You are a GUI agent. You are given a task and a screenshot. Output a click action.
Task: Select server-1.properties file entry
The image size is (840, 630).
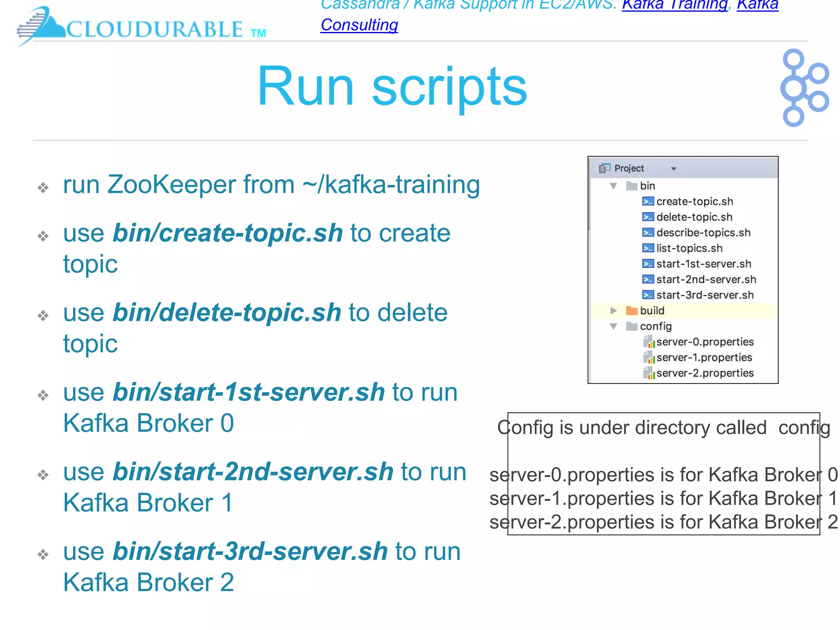click(x=704, y=357)
